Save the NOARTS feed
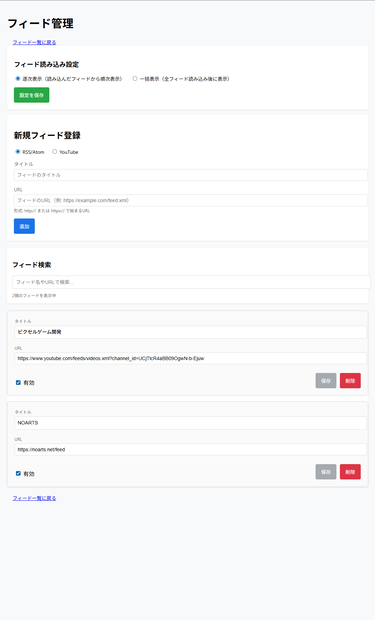Viewport: 375px width, 620px height. tap(326, 472)
